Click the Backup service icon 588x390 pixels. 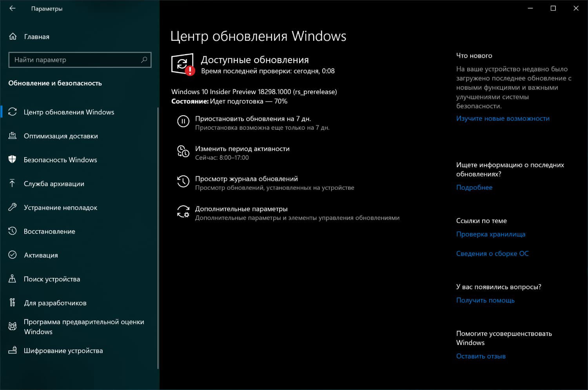(13, 183)
